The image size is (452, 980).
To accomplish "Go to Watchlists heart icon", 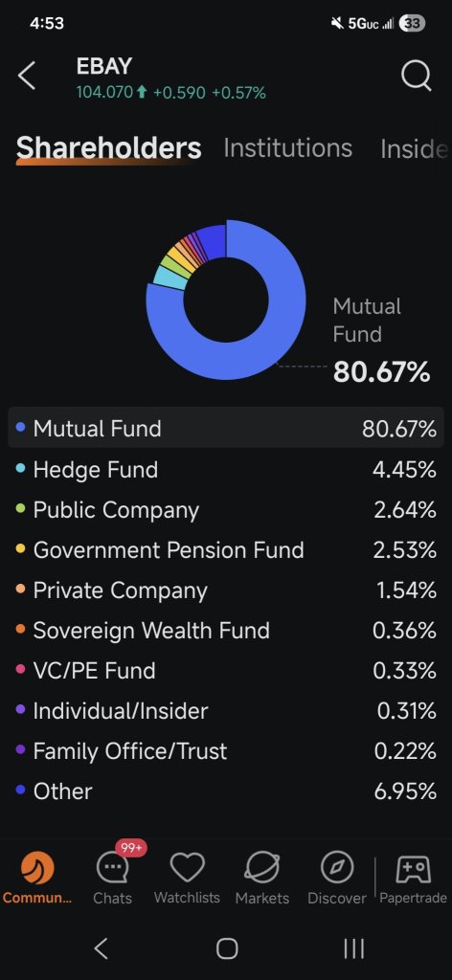I will (187, 868).
